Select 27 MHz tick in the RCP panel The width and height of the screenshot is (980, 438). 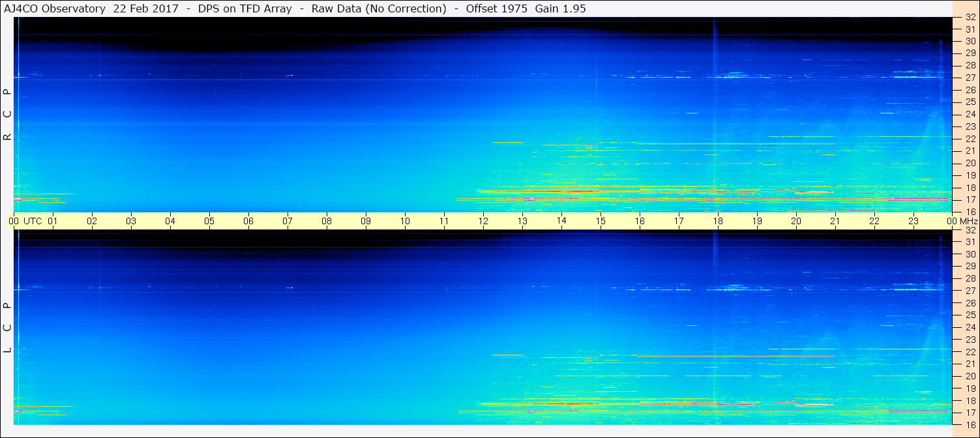point(970,78)
